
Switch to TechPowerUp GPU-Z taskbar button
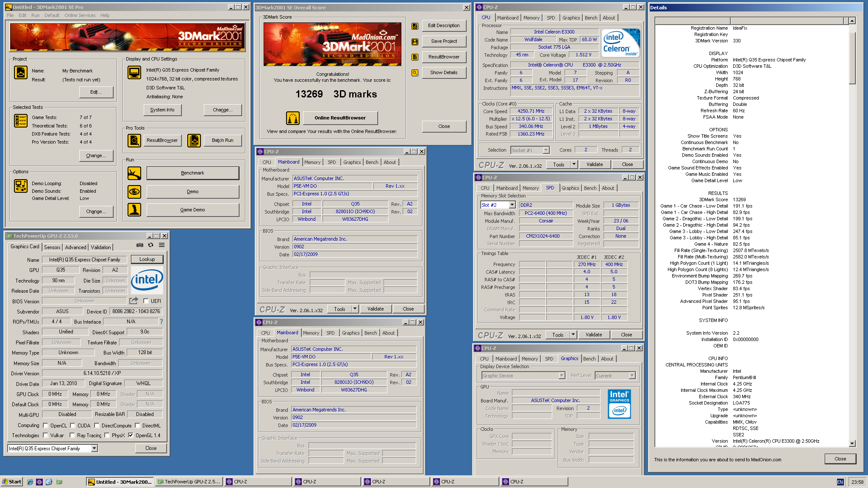click(x=189, y=482)
